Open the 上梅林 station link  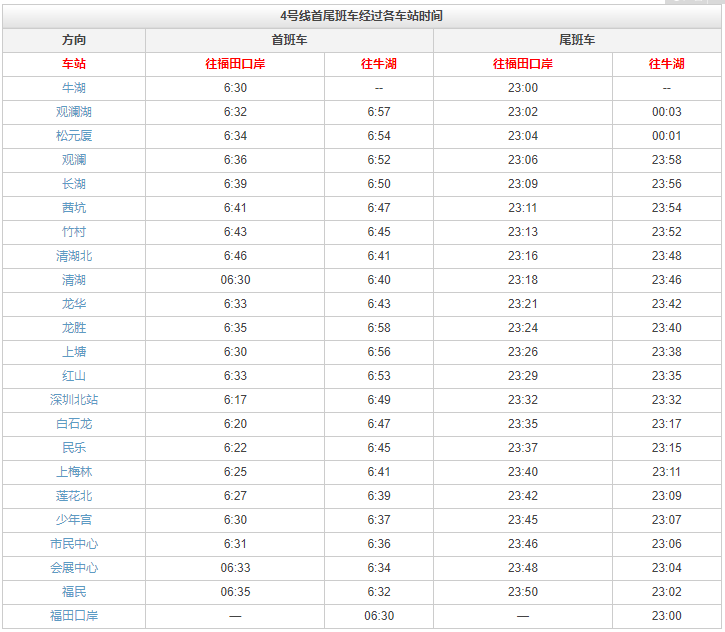tap(74, 472)
